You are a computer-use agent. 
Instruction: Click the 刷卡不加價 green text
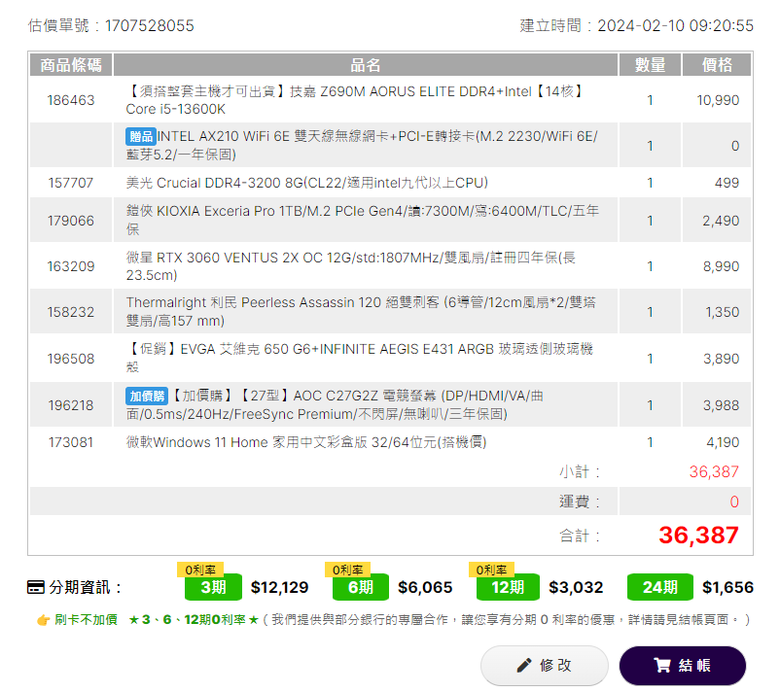click(86, 620)
